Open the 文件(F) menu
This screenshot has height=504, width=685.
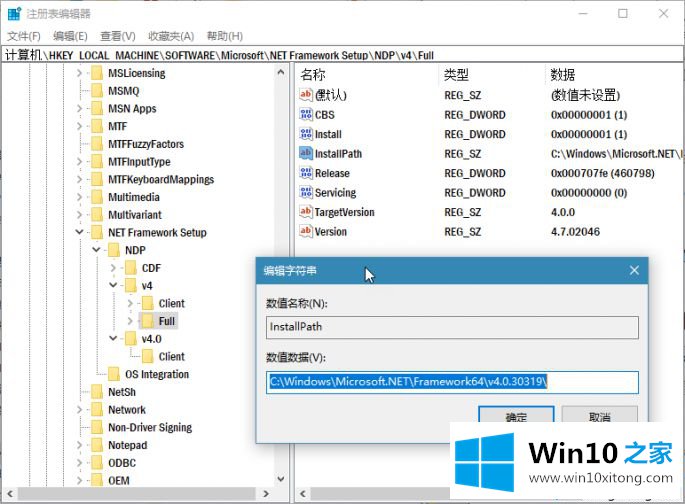click(24, 36)
